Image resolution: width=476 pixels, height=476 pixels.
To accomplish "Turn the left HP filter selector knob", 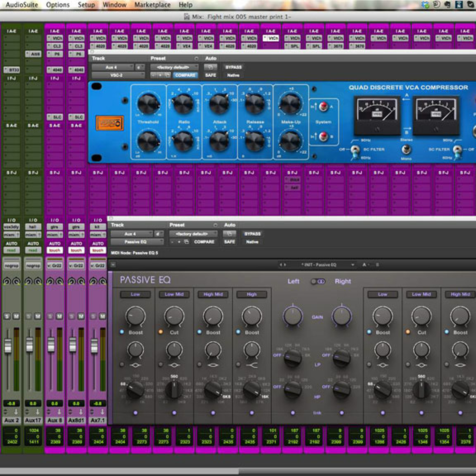I will [292, 390].
